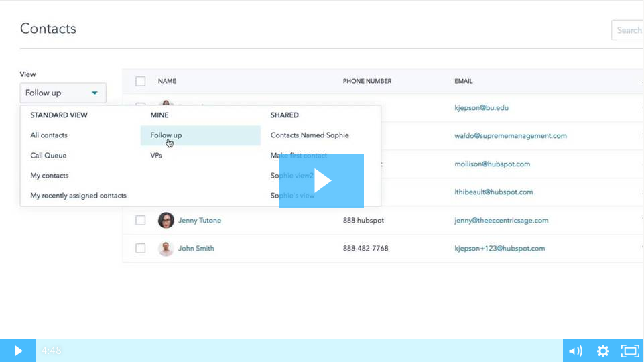Viewport: 644px width, 362px height.
Task: Enter fullscreen mode for the video
Action: tap(630, 351)
